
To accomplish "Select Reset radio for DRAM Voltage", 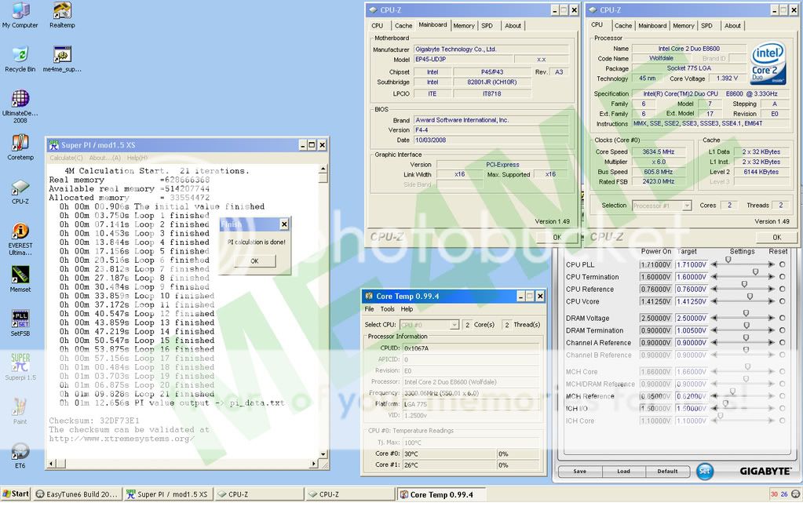I will 782,318.
